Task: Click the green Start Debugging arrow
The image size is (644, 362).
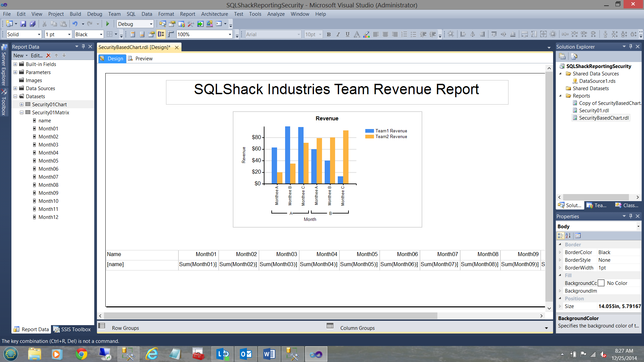Action: 108,24
